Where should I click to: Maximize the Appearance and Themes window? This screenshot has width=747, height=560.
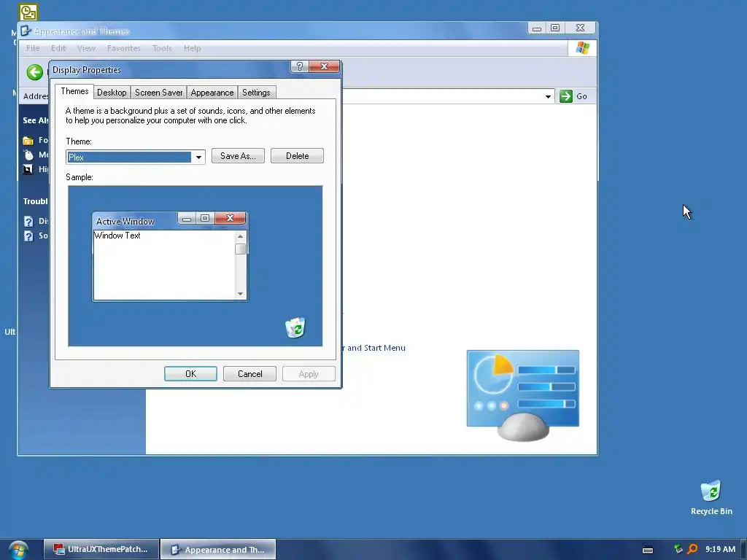pos(555,28)
